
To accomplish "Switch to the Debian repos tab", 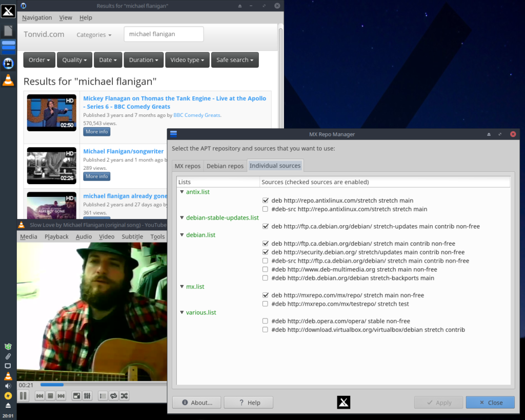I will pyautogui.click(x=225, y=166).
